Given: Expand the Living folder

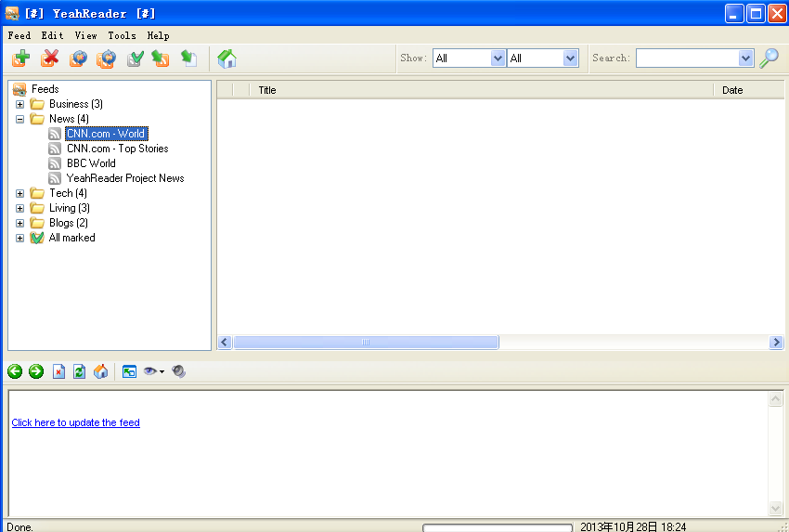Looking at the screenshot, I should [x=20, y=208].
